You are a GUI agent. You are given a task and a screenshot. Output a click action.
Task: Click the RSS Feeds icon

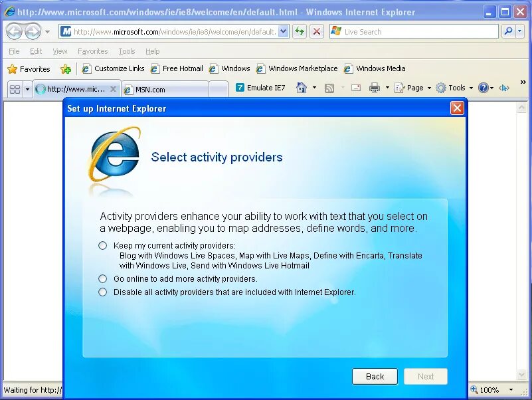pyautogui.click(x=329, y=88)
